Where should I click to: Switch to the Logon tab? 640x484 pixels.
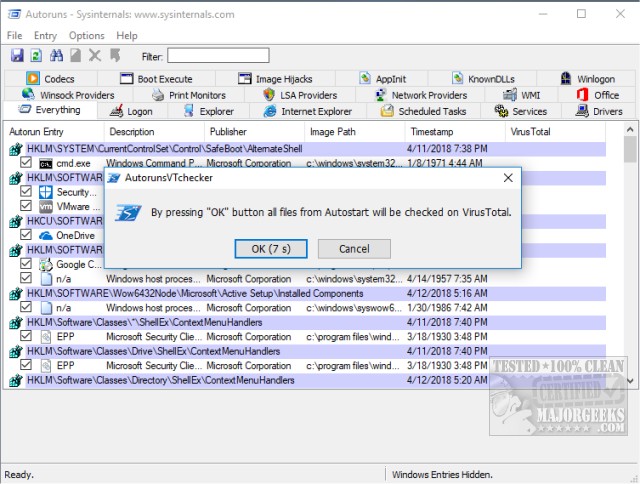[132, 111]
